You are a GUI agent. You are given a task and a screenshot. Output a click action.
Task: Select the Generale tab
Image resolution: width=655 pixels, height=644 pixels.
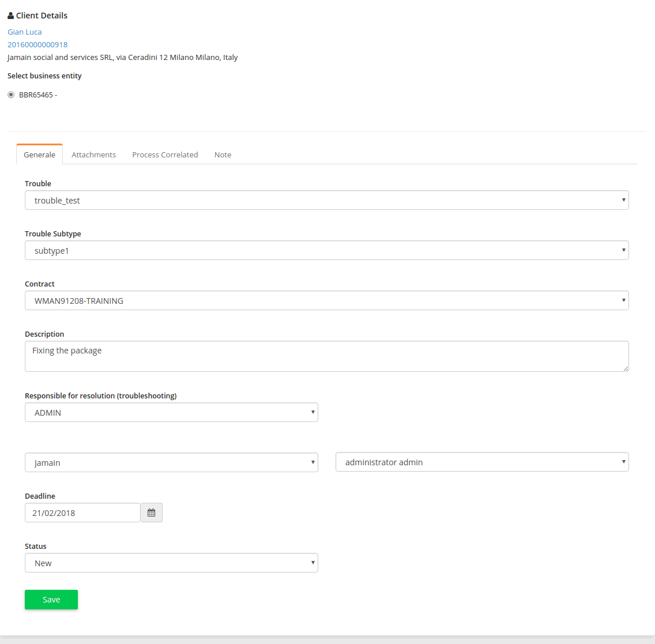(x=39, y=155)
